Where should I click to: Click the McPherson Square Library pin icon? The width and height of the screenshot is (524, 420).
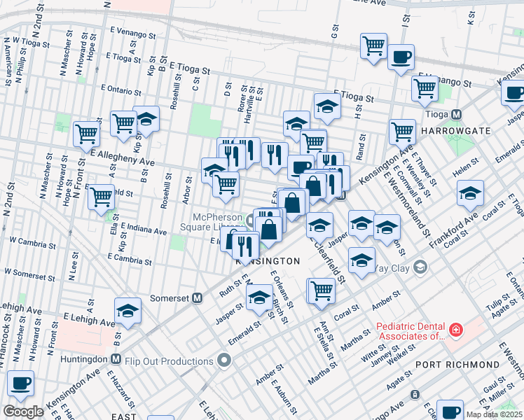250,220
